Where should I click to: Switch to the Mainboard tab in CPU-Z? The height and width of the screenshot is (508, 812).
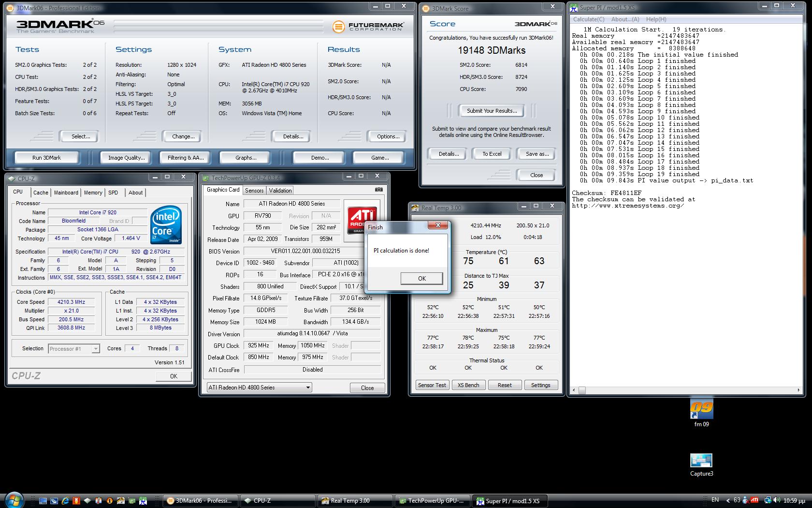pos(66,193)
